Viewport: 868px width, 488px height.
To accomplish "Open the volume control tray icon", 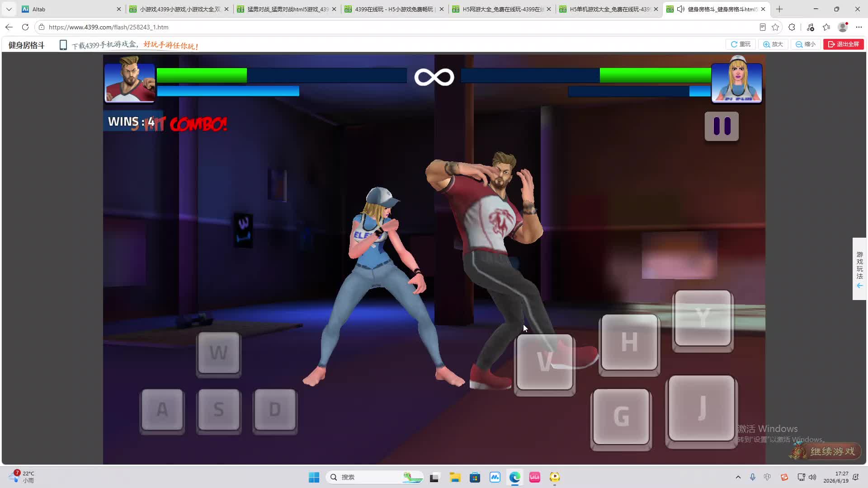I will (x=812, y=477).
